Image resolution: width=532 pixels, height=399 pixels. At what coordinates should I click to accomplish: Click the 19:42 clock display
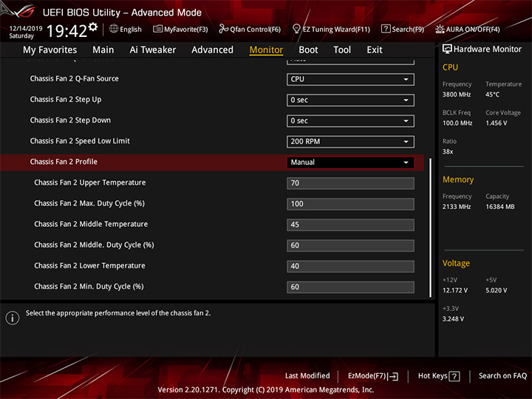[x=66, y=31]
